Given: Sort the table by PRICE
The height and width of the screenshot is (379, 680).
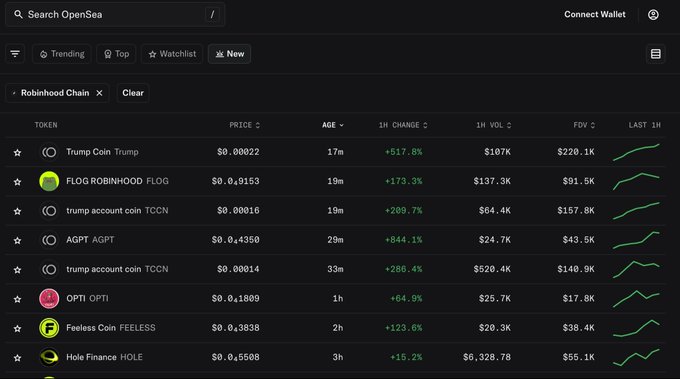Looking at the screenshot, I should click(x=245, y=125).
